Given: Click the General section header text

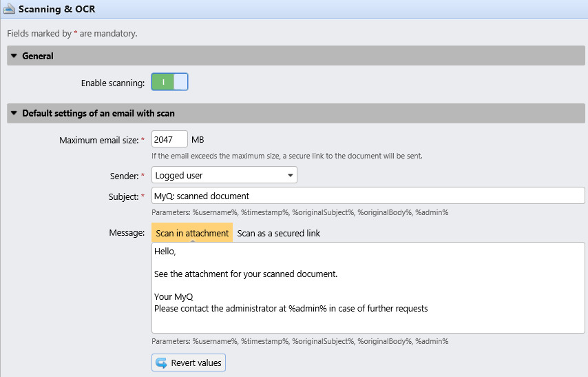Looking at the screenshot, I should [x=38, y=56].
